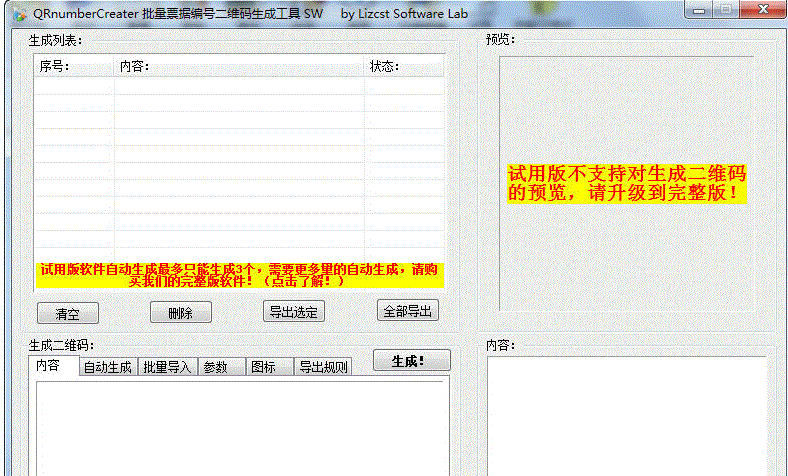Open the 参数 parameters tab
Viewport: 788px width, 476px height.
tap(222, 367)
